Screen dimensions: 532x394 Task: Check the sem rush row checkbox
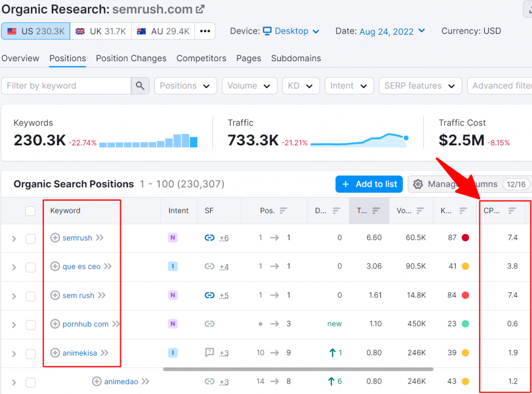pos(31,296)
